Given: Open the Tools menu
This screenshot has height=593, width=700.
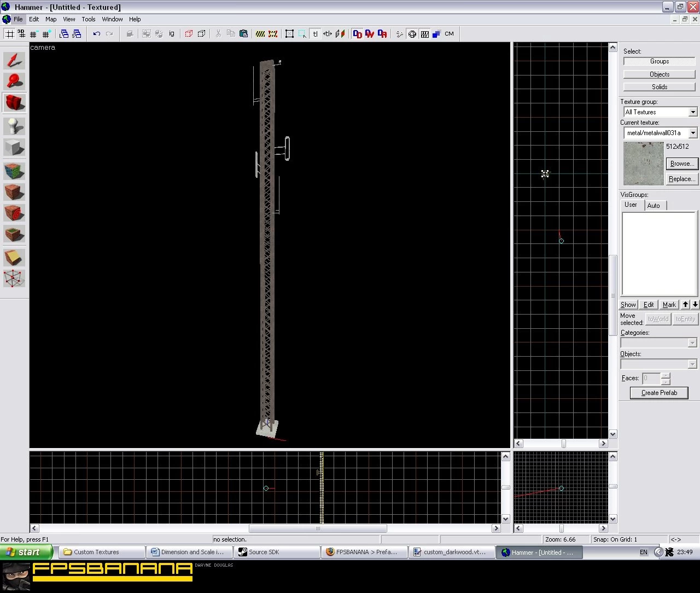Looking at the screenshot, I should click(89, 19).
